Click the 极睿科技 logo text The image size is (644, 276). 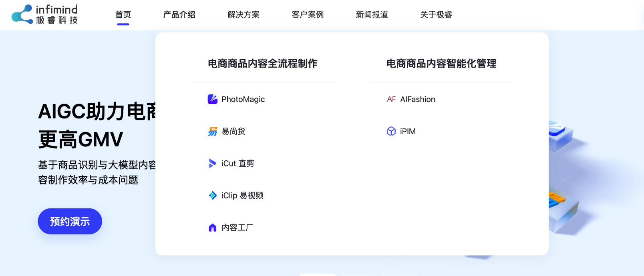(x=57, y=20)
